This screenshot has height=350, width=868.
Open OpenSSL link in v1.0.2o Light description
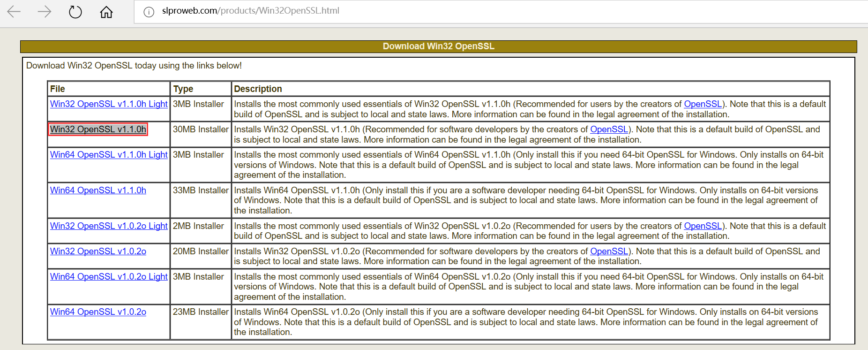[x=703, y=226]
